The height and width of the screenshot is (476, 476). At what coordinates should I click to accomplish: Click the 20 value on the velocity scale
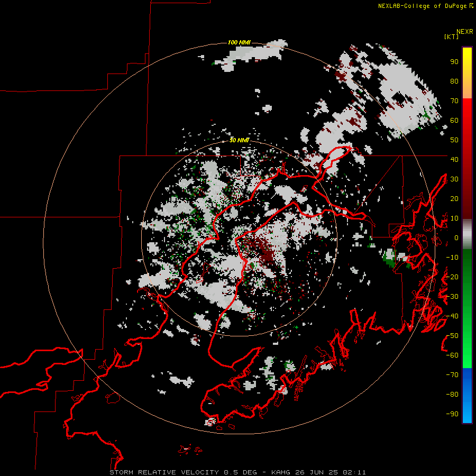tap(454, 198)
